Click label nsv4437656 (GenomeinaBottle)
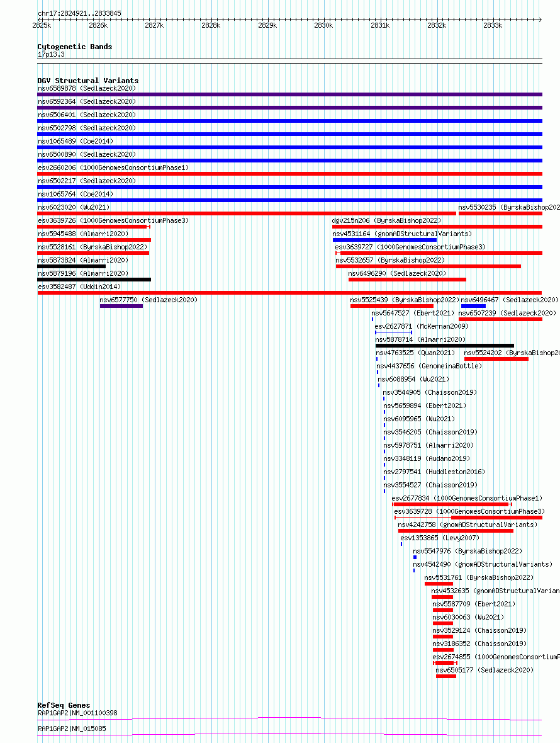560x743 pixels. (x=429, y=367)
